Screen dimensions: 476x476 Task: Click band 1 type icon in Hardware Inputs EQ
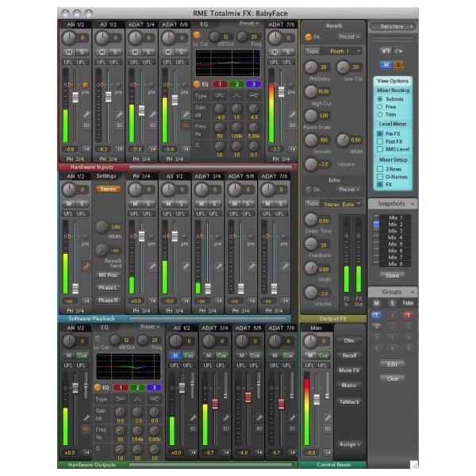pyautogui.click(x=220, y=96)
